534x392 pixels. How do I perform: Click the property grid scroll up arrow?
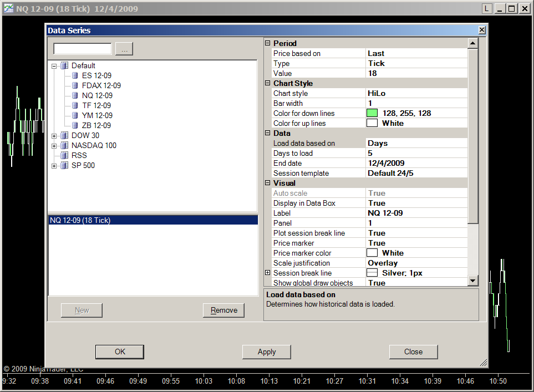[472, 43]
